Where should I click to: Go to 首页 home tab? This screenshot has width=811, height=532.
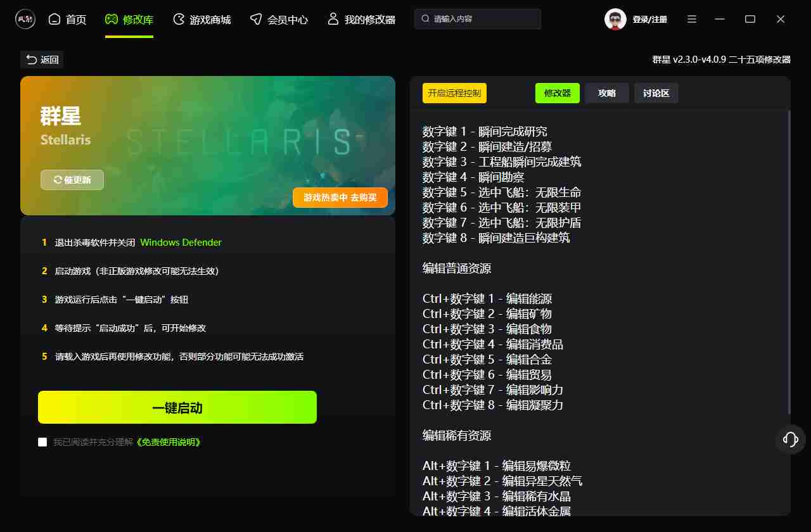[x=67, y=20]
